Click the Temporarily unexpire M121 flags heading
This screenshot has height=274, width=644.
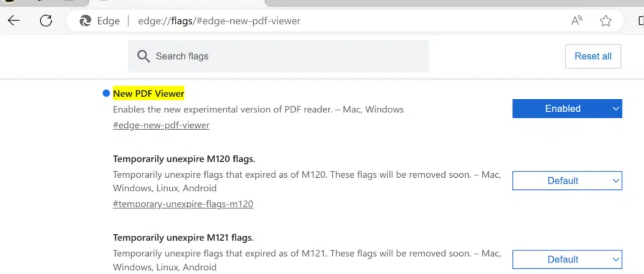click(x=183, y=238)
